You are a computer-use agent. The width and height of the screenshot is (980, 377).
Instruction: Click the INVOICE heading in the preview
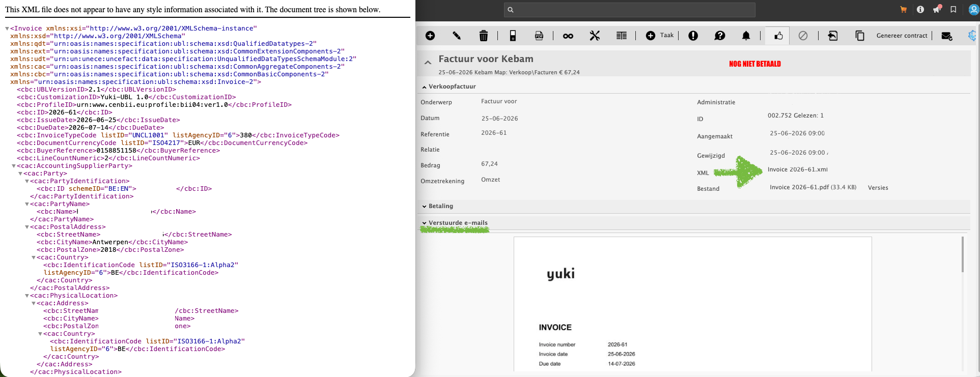click(x=555, y=328)
